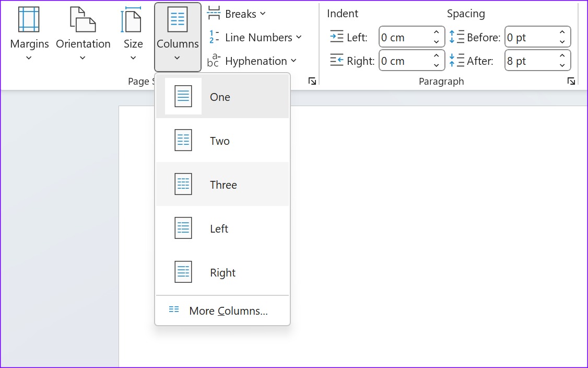588x368 pixels.
Task: Open Page Setup dialog launcher
Action: coord(312,81)
